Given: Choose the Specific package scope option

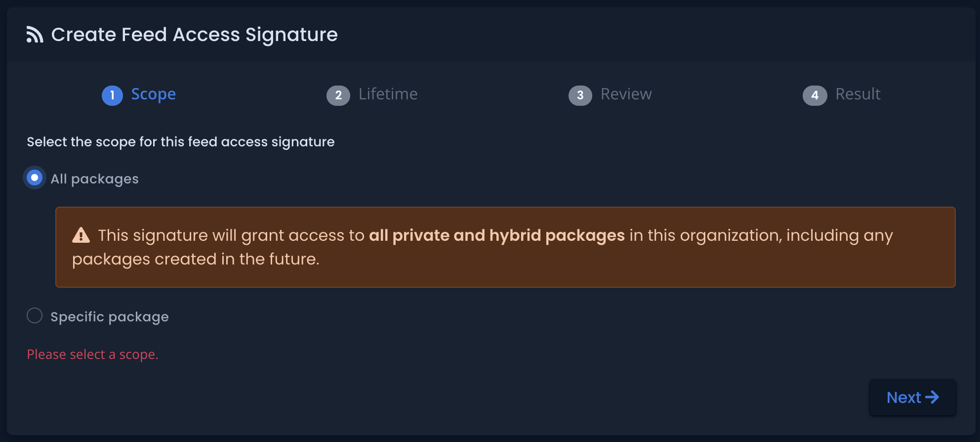Looking at the screenshot, I should 109,316.
